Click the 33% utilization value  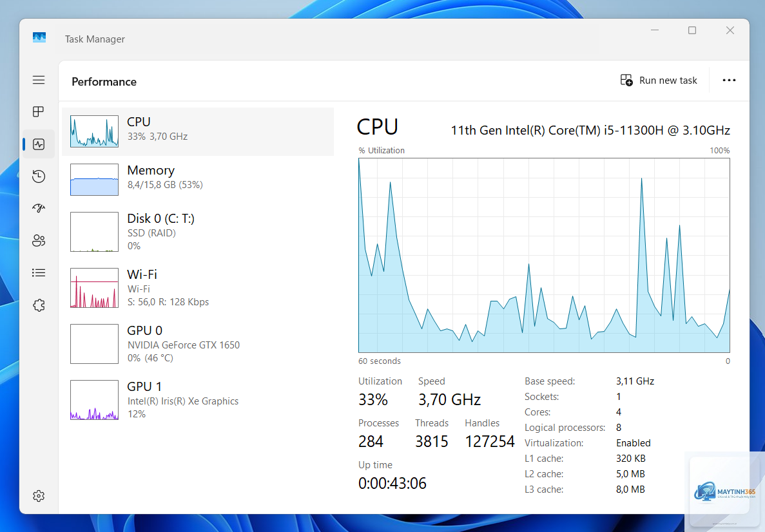coord(373,400)
